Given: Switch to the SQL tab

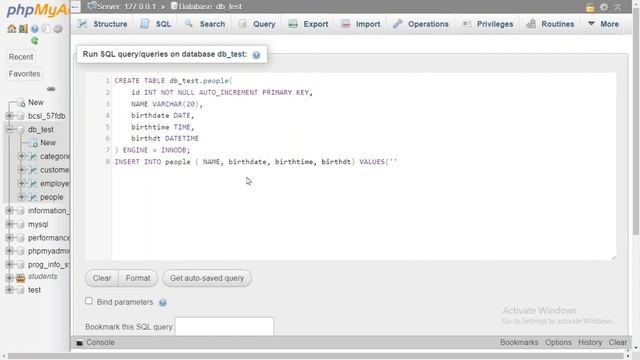Looking at the screenshot, I should click(x=156, y=24).
